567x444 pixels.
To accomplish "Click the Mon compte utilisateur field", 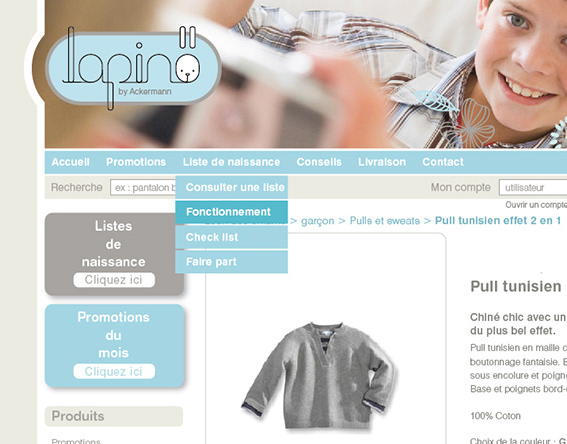I will [x=533, y=188].
